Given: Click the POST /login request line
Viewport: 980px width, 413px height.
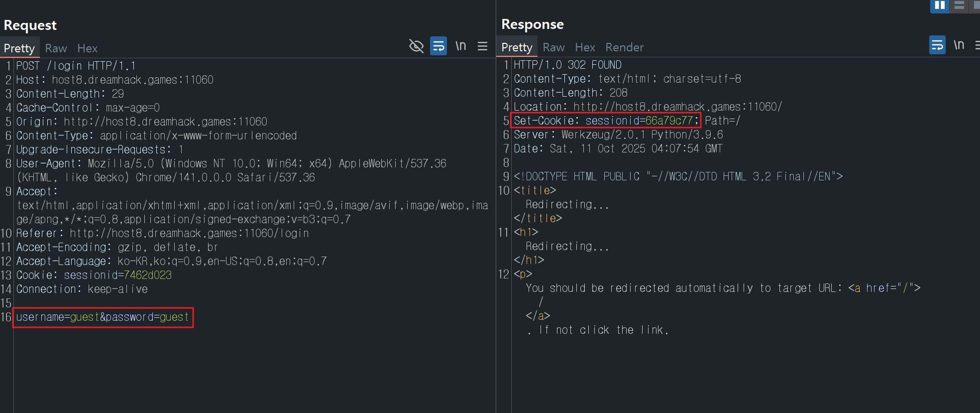Looking at the screenshot, I should tap(76, 66).
